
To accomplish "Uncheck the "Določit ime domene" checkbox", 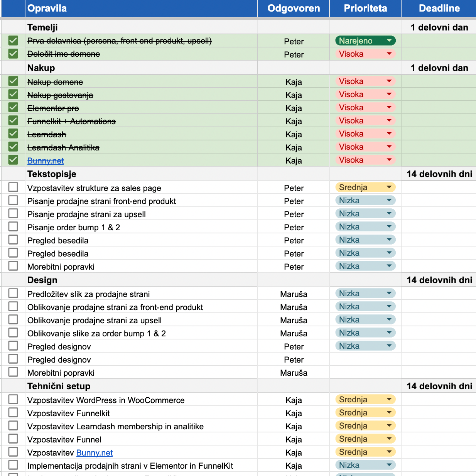I will tap(13, 54).
